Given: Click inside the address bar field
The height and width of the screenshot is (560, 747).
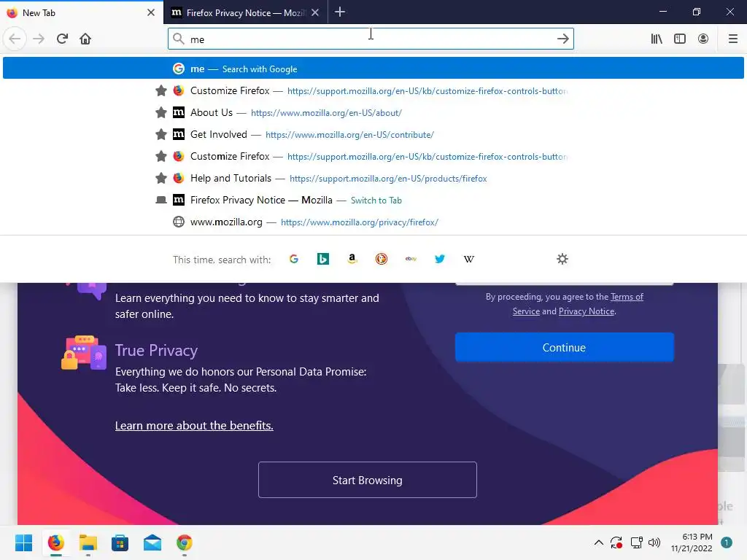Looking at the screenshot, I should (x=371, y=39).
